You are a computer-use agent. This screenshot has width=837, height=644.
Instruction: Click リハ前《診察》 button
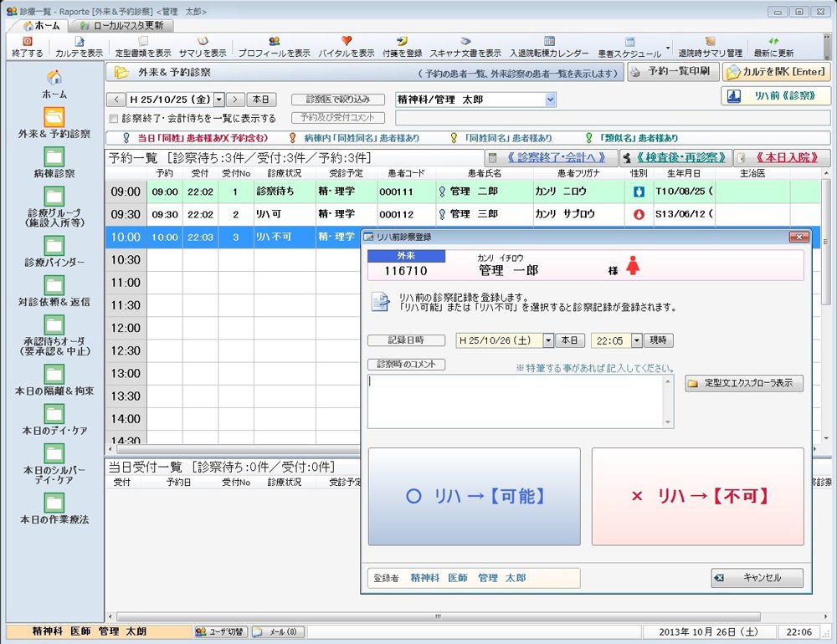tap(776, 96)
